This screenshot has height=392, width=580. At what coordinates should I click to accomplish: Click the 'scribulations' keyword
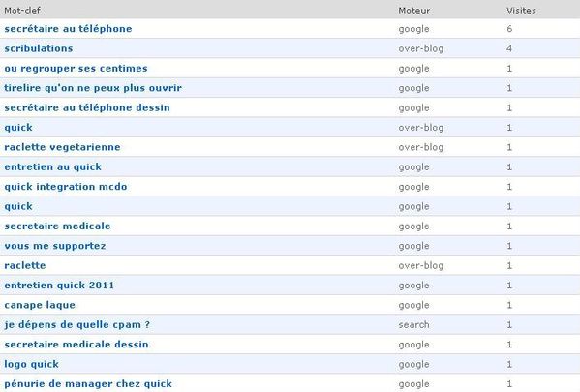point(39,48)
